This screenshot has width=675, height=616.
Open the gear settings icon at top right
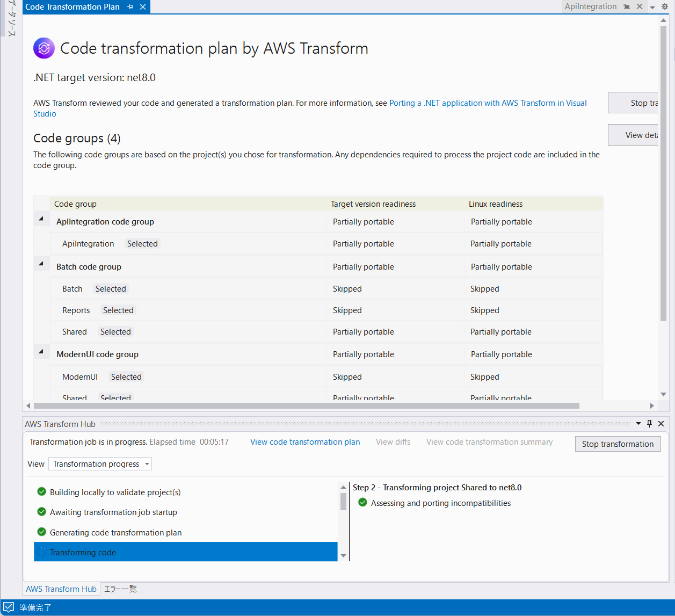point(664,7)
